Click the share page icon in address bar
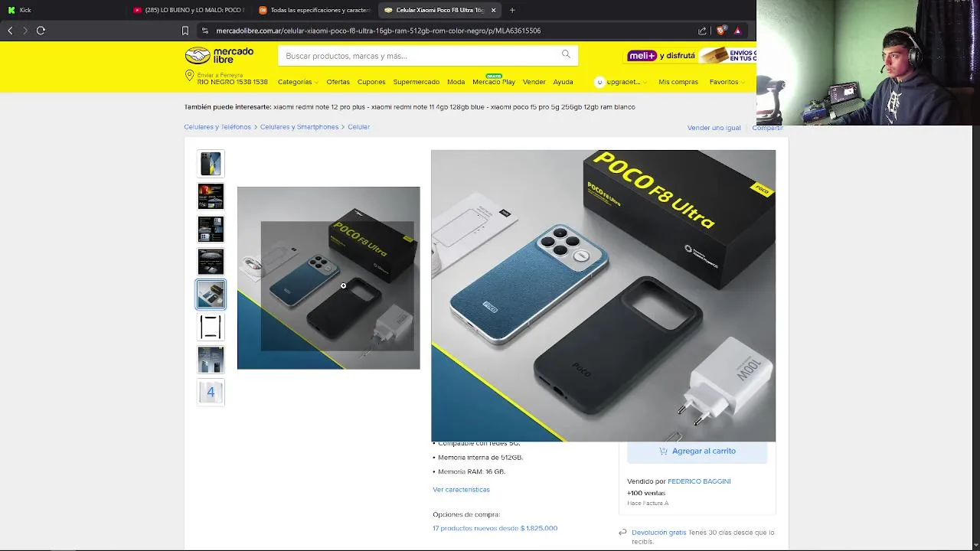 click(x=702, y=31)
